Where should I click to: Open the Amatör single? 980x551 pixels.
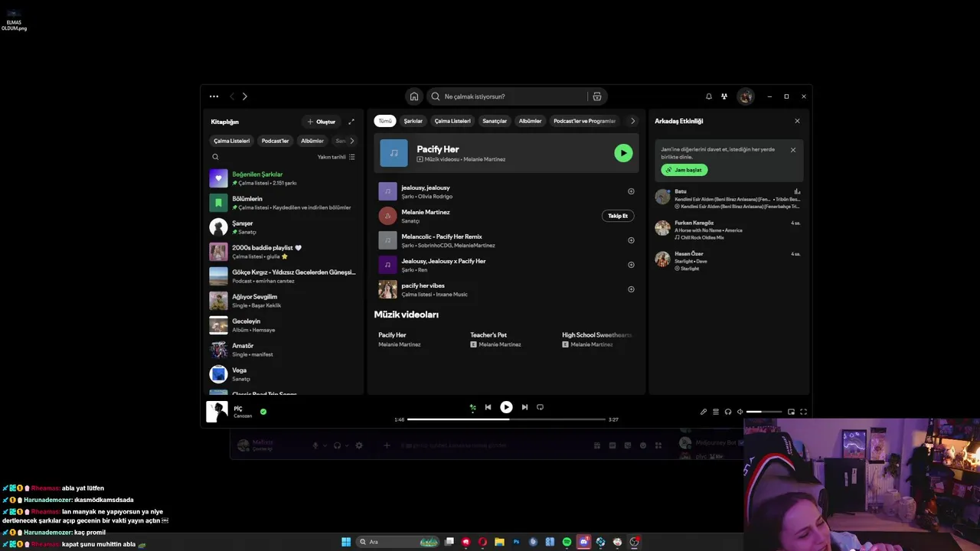click(283, 350)
